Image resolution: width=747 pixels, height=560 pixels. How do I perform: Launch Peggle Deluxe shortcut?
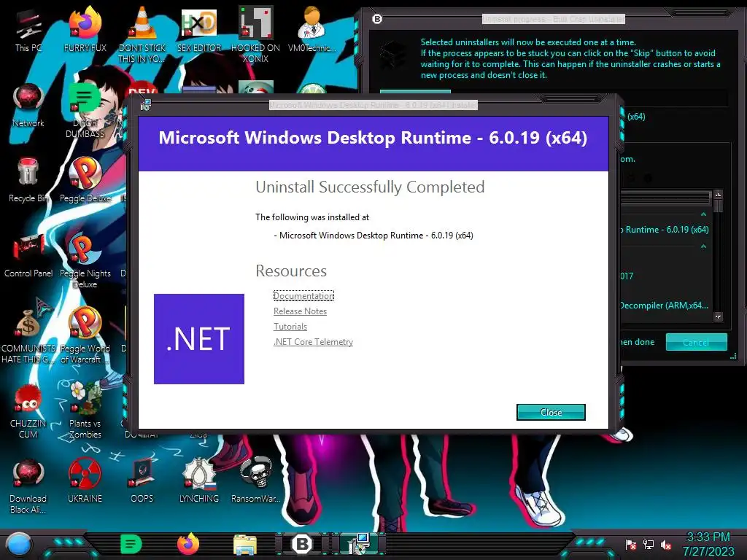85,181
